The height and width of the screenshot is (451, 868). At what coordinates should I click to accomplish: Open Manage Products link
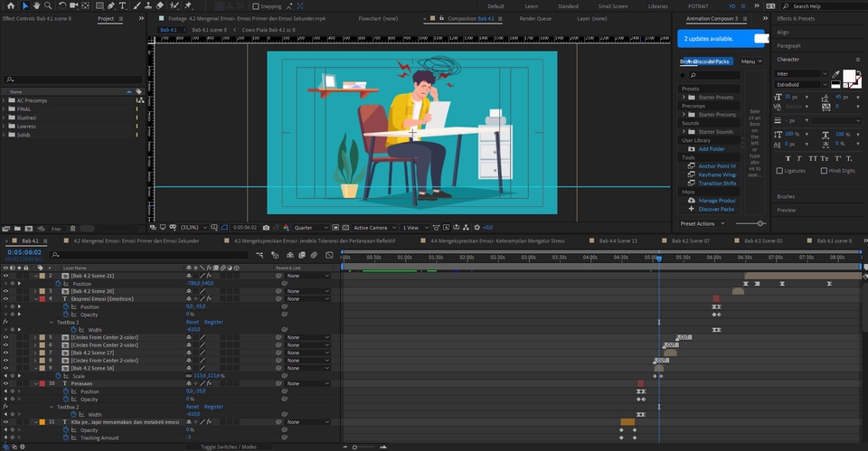point(717,201)
